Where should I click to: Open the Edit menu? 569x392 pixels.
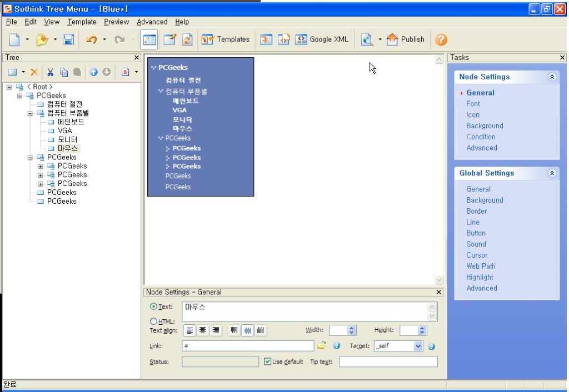tap(31, 22)
